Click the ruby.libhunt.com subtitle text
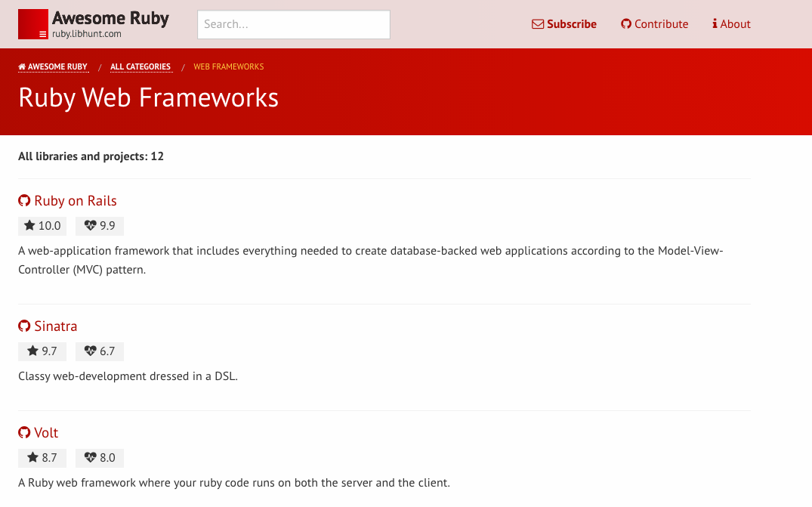 tap(86, 34)
